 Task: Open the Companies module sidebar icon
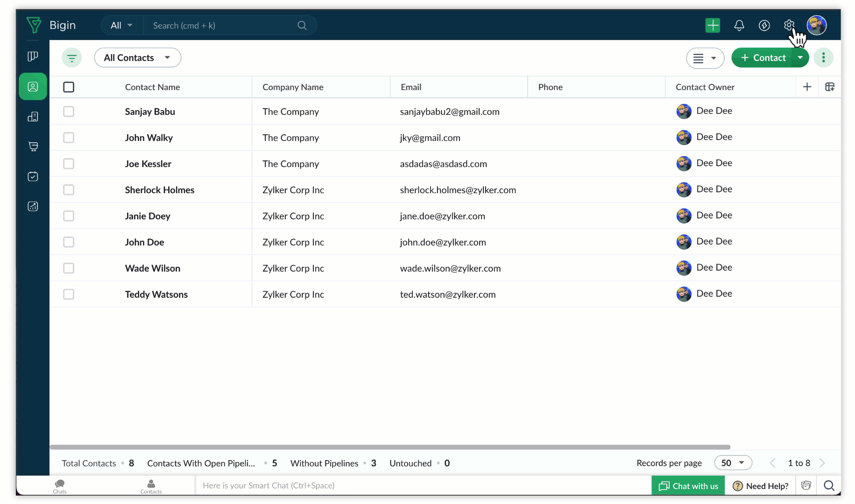click(x=33, y=117)
